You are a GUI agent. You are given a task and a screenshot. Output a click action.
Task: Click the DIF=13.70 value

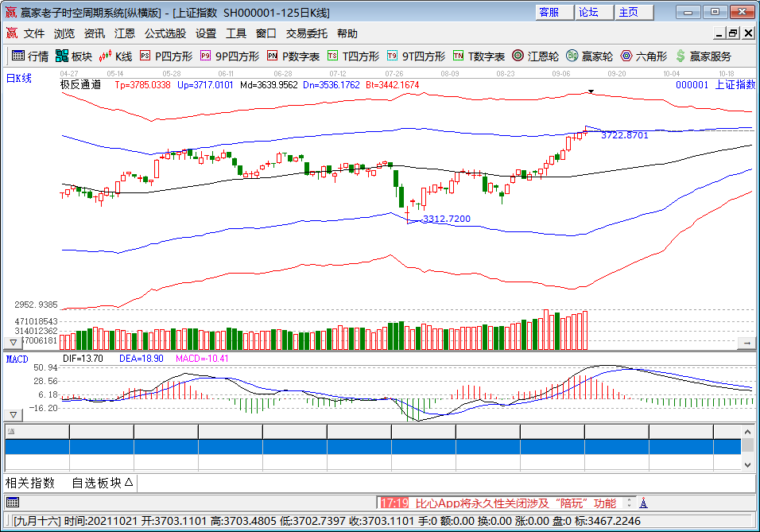(x=83, y=359)
